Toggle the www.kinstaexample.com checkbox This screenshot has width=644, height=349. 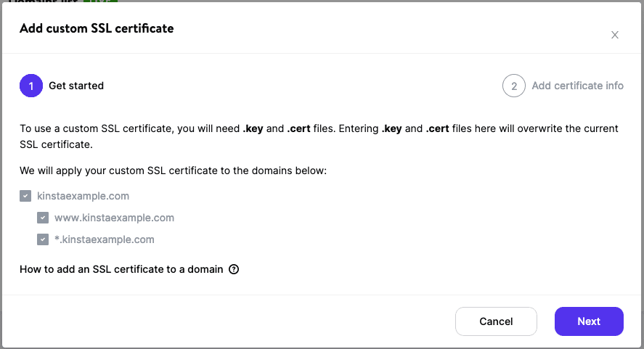coord(43,218)
